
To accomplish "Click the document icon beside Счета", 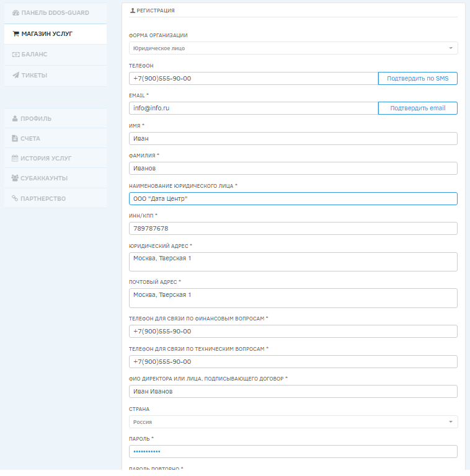I will coord(15,138).
